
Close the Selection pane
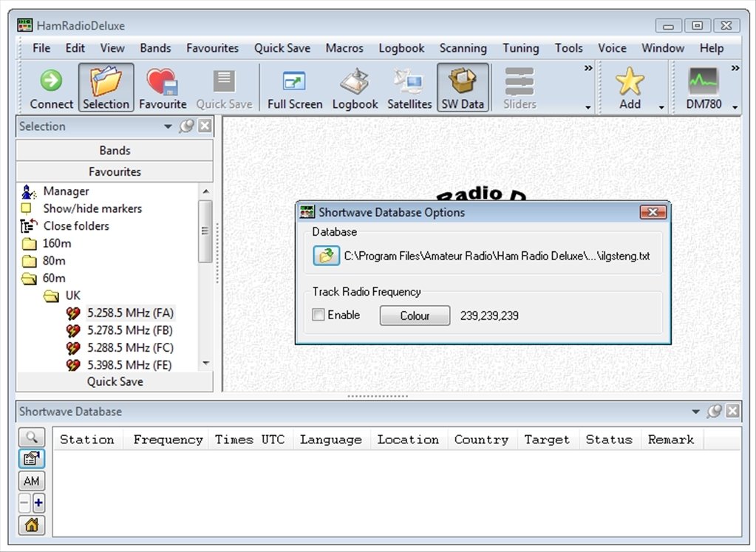pos(205,126)
